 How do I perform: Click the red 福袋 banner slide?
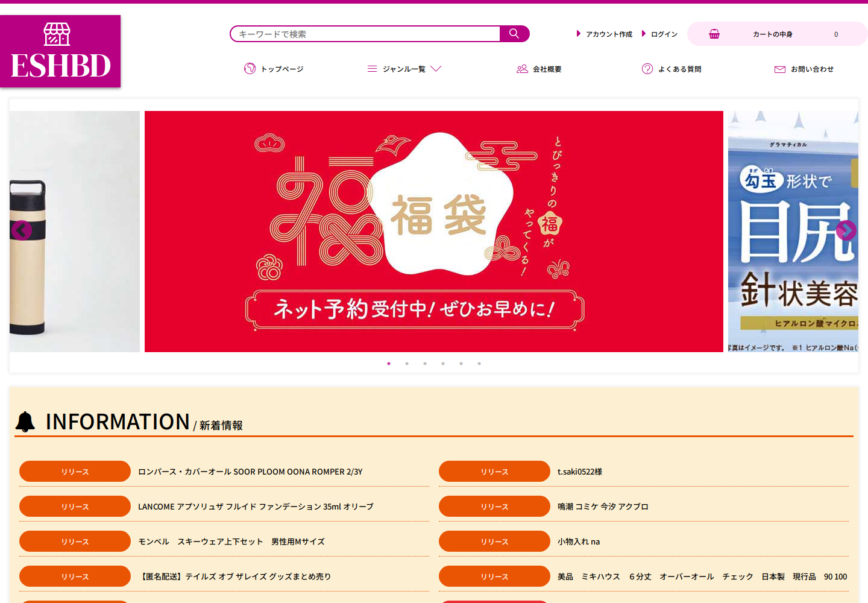click(x=434, y=232)
